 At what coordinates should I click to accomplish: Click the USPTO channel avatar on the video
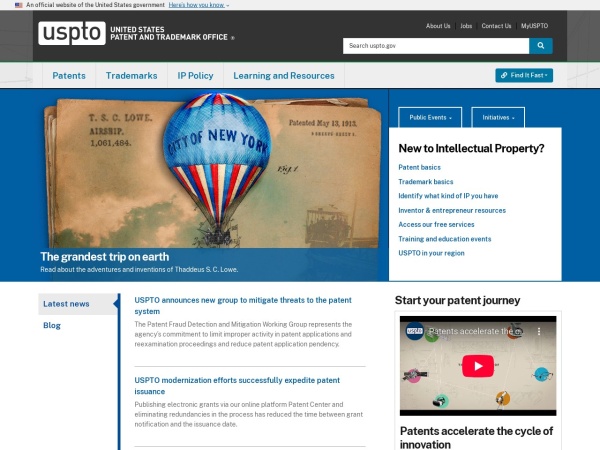click(414, 331)
